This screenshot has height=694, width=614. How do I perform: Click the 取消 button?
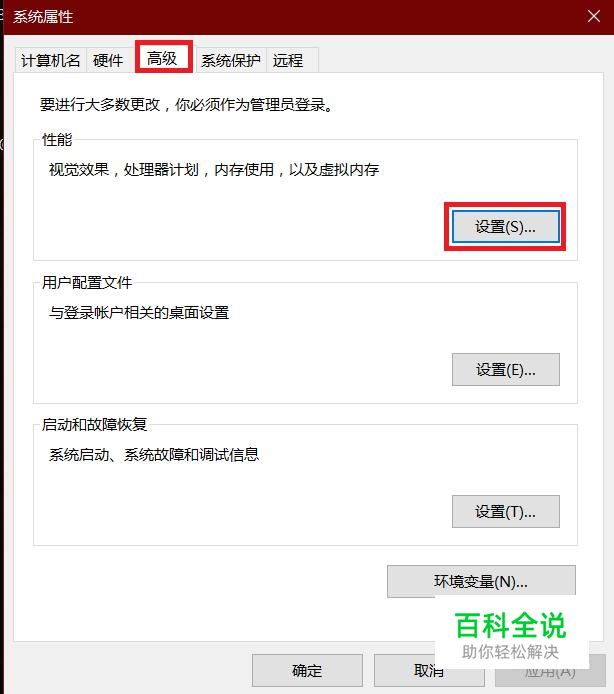tap(429, 671)
